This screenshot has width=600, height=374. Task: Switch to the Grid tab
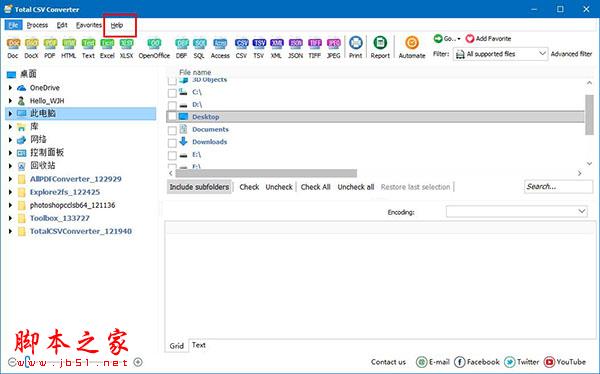click(x=176, y=346)
